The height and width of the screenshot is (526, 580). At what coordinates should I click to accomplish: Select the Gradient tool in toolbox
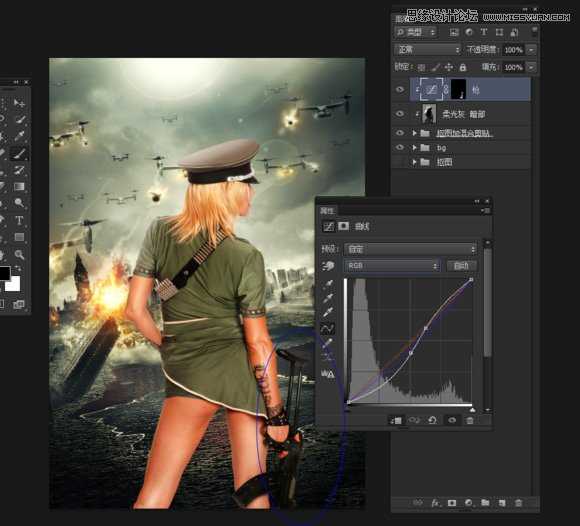(19, 186)
